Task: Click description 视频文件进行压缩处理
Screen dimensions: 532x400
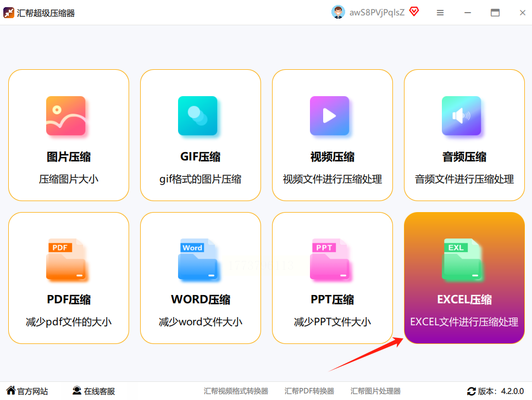Action: pyautogui.click(x=332, y=179)
